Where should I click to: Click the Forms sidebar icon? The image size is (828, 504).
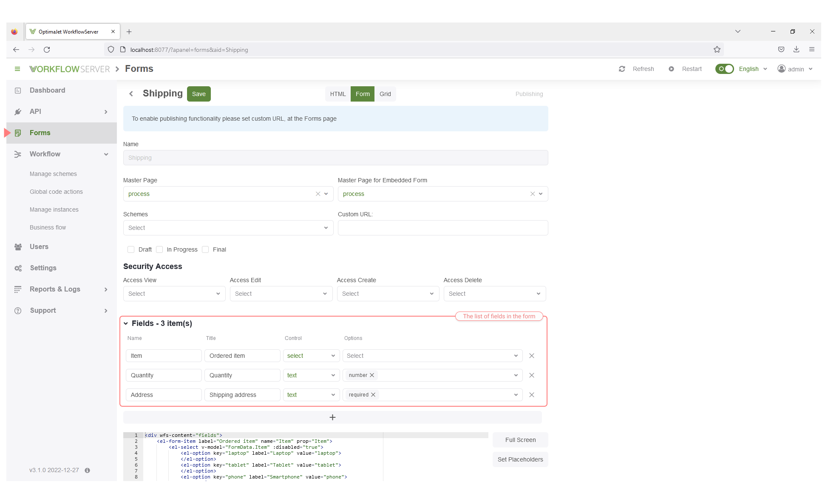18,133
